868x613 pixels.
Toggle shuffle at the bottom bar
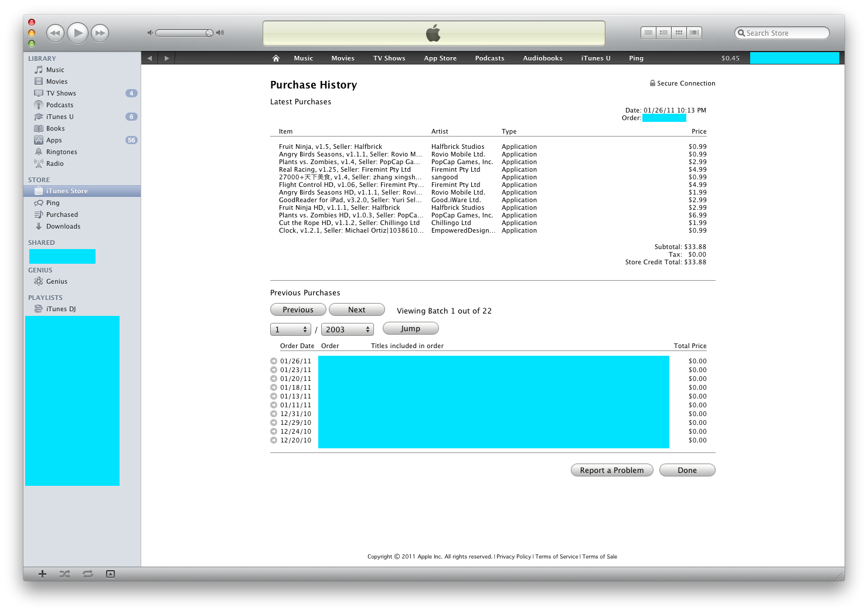tap(64, 574)
